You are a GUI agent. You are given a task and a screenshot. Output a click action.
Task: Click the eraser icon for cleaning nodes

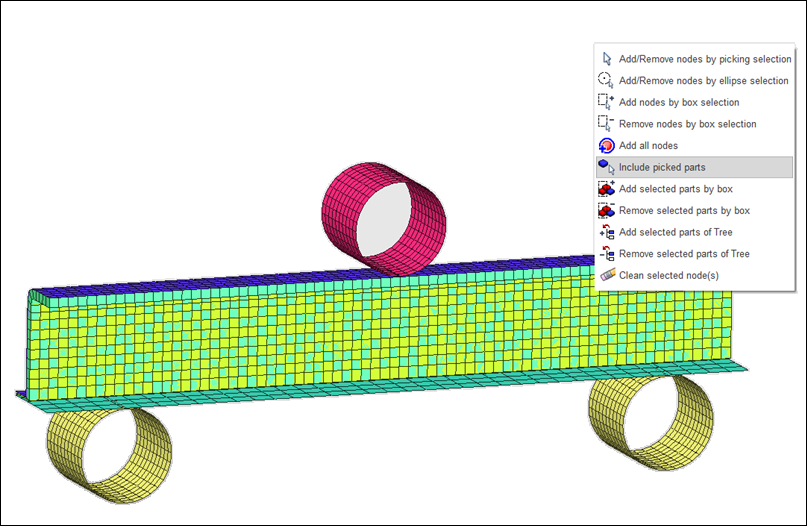coord(605,275)
